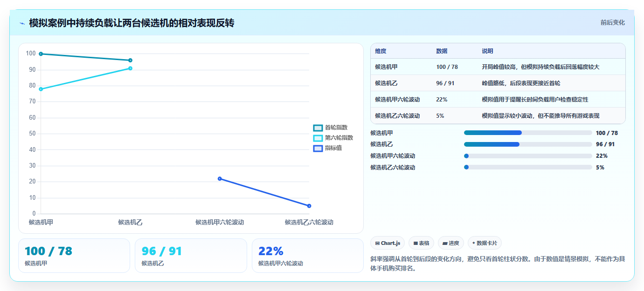Click the x-axis label 候选机甲 under the chart
This screenshot has height=291, width=644.
pos(41,222)
